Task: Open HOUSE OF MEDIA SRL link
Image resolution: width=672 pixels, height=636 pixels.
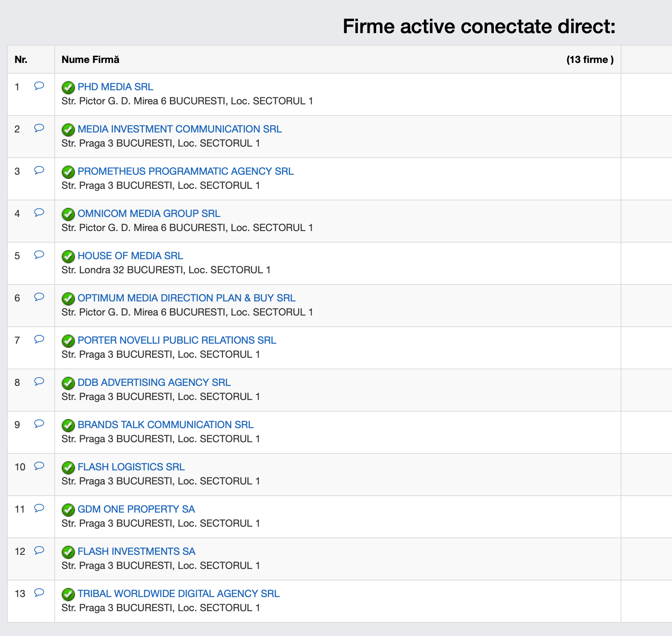Action: pos(130,256)
